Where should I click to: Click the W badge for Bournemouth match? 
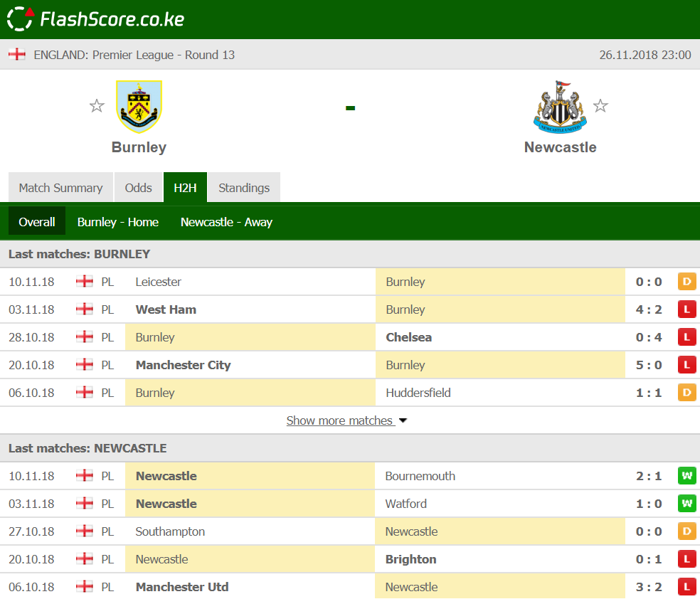pyautogui.click(x=687, y=476)
